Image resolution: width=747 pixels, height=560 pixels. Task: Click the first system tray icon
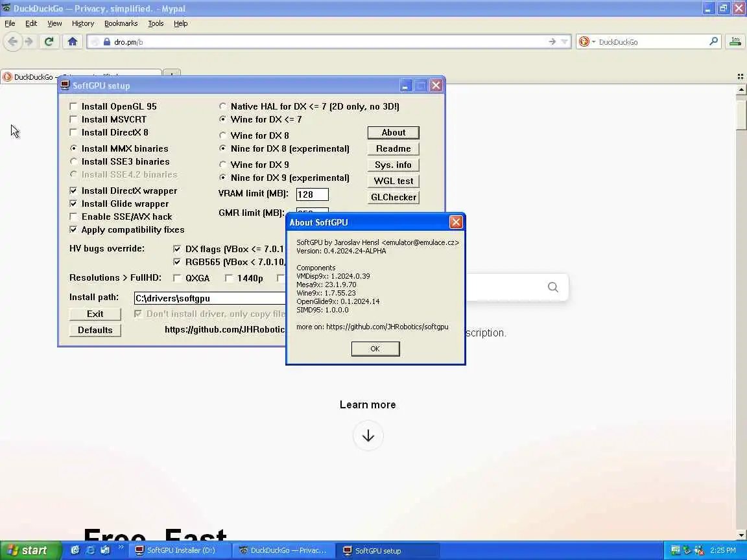(675, 550)
